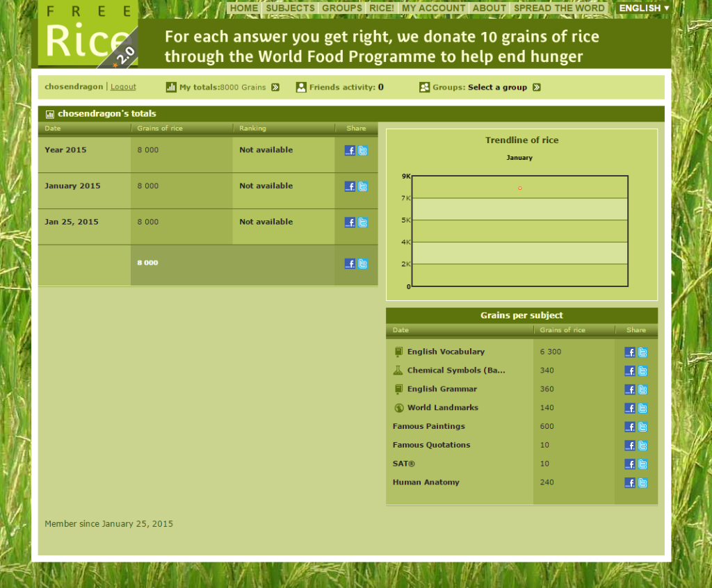Go to the HOME menu

[x=244, y=8]
